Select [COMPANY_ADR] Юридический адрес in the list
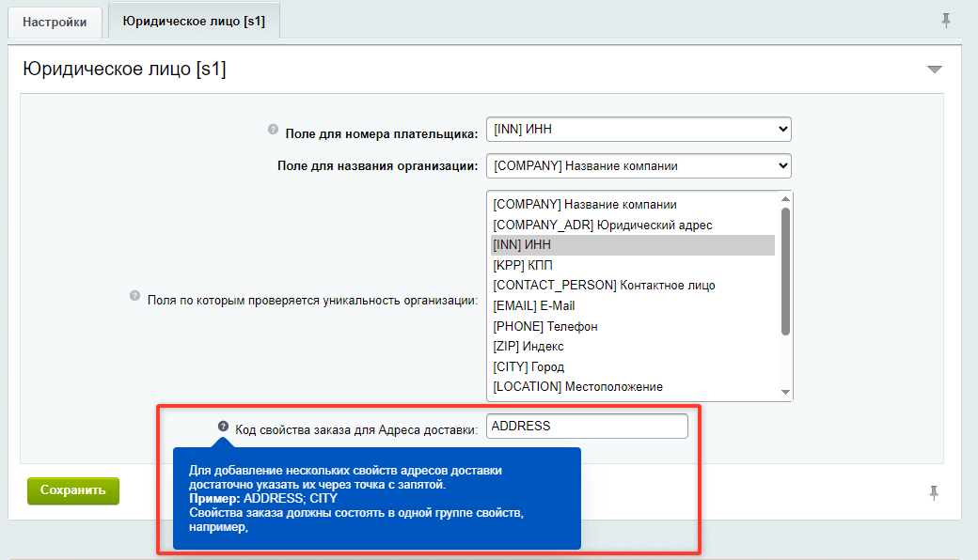This screenshot has height=560, width=978. pyautogui.click(x=633, y=225)
